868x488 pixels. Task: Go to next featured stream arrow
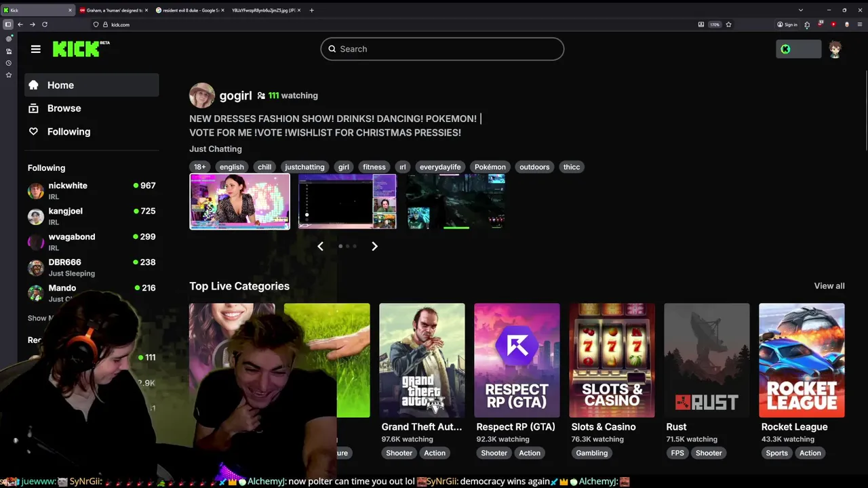(374, 246)
